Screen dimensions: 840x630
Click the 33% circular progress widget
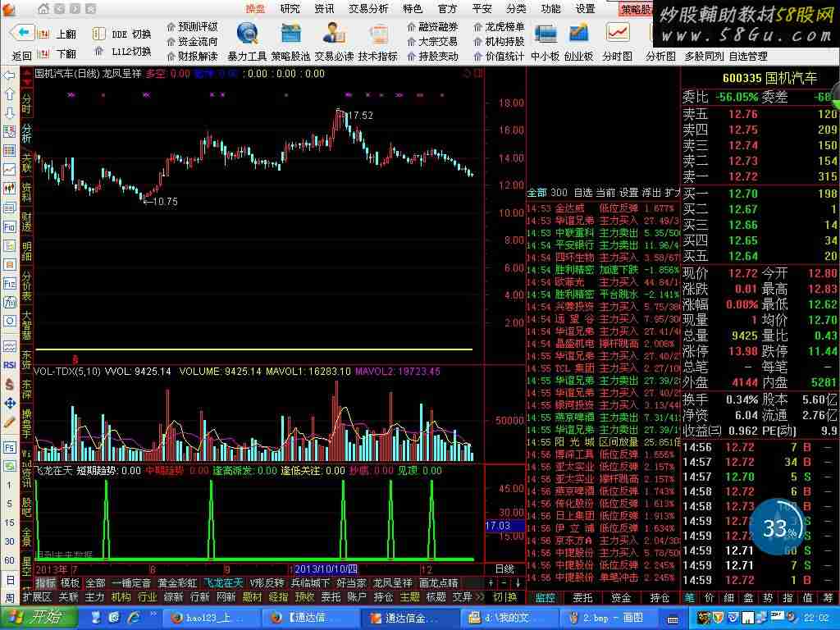(x=777, y=527)
